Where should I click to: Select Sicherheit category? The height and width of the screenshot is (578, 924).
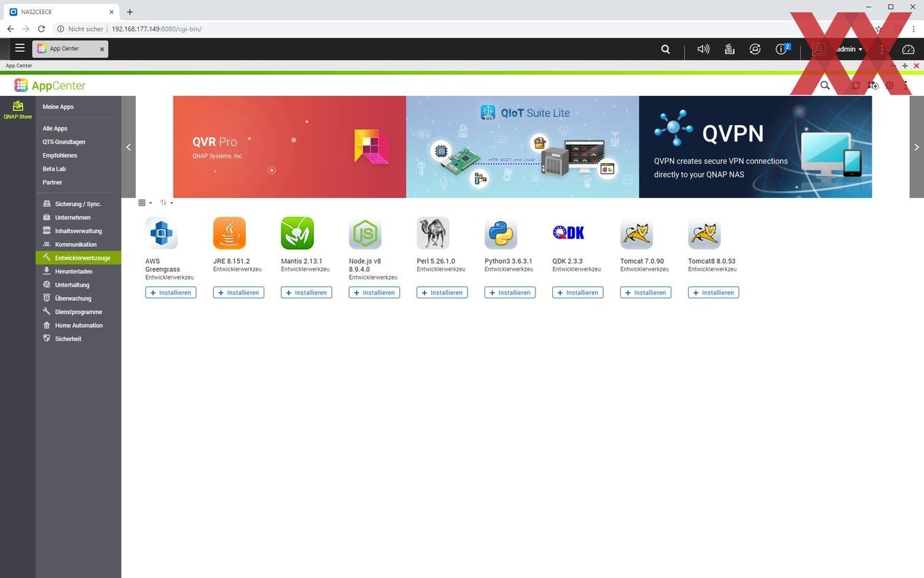pyautogui.click(x=78, y=339)
